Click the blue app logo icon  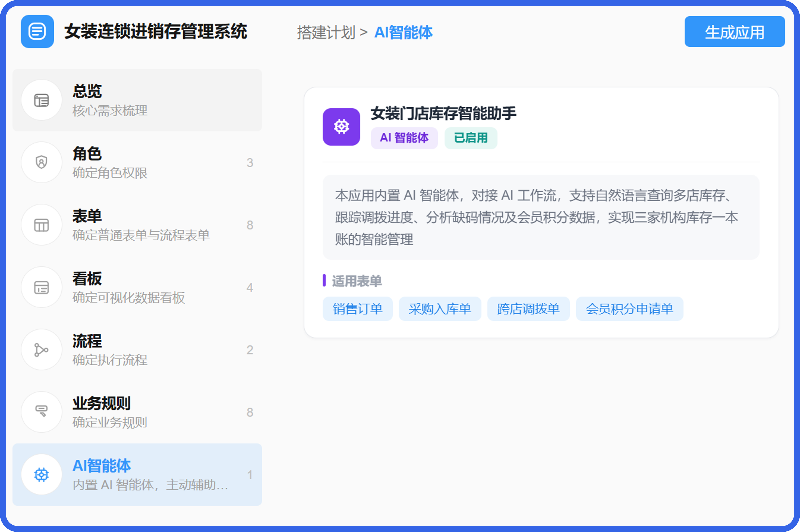pyautogui.click(x=37, y=32)
